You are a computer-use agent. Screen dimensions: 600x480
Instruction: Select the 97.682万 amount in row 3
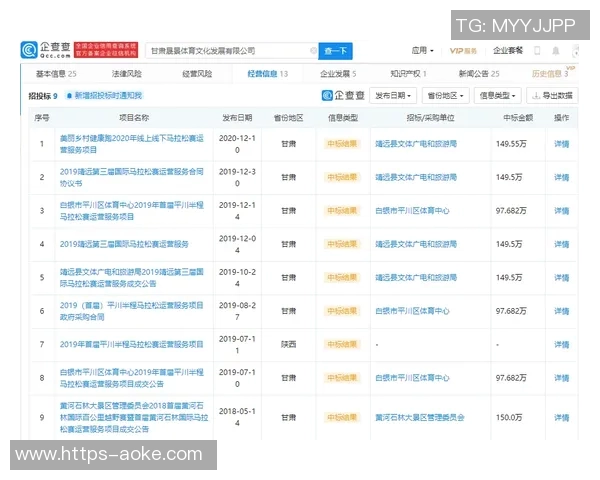(x=511, y=211)
